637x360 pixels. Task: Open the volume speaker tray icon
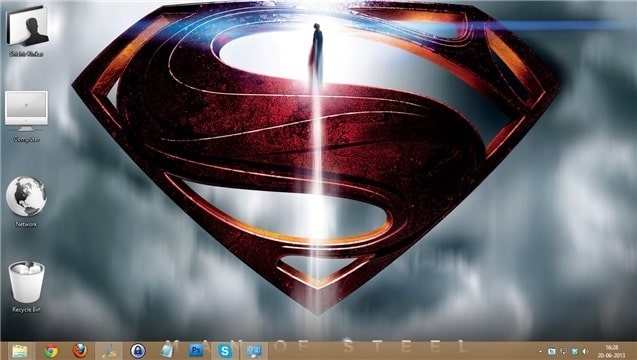click(585, 351)
